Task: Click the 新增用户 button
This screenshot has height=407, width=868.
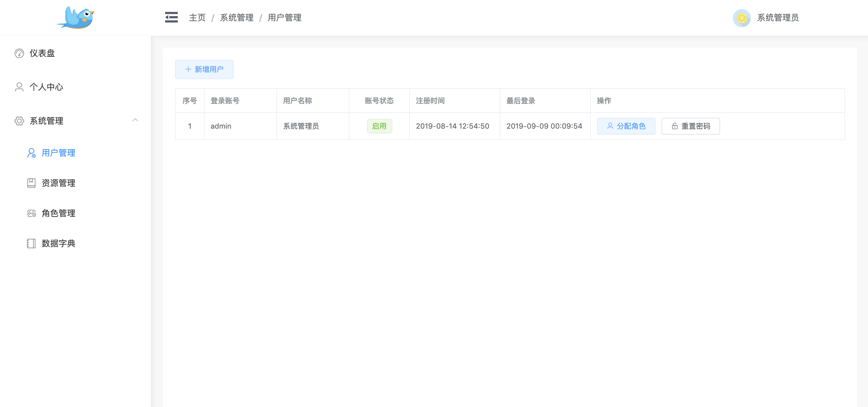Action: (x=204, y=69)
